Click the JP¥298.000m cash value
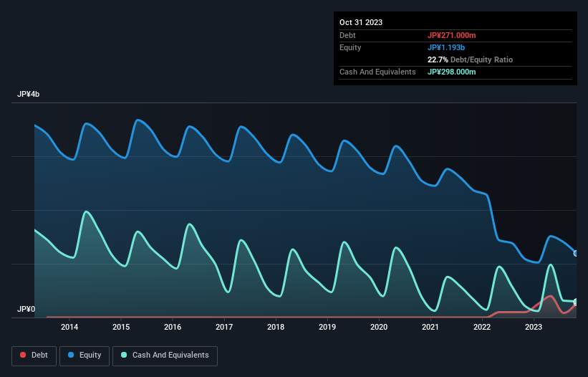The height and width of the screenshot is (377, 588). coord(451,72)
